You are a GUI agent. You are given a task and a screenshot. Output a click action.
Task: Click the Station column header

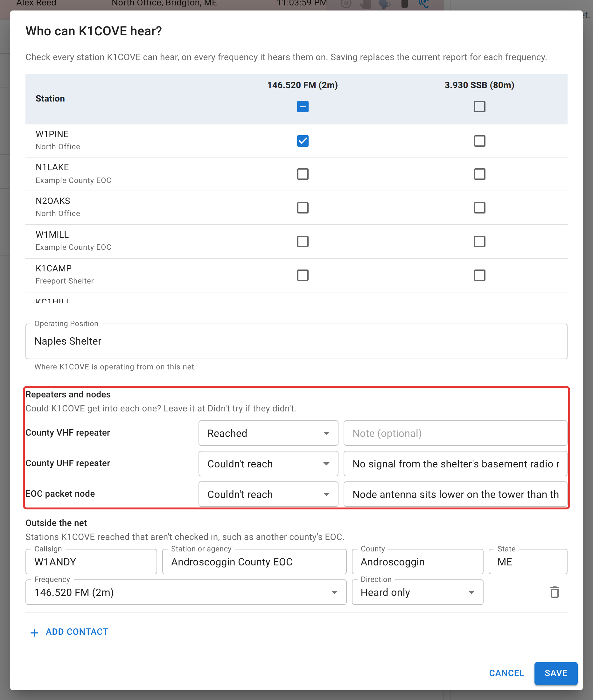click(x=50, y=99)
